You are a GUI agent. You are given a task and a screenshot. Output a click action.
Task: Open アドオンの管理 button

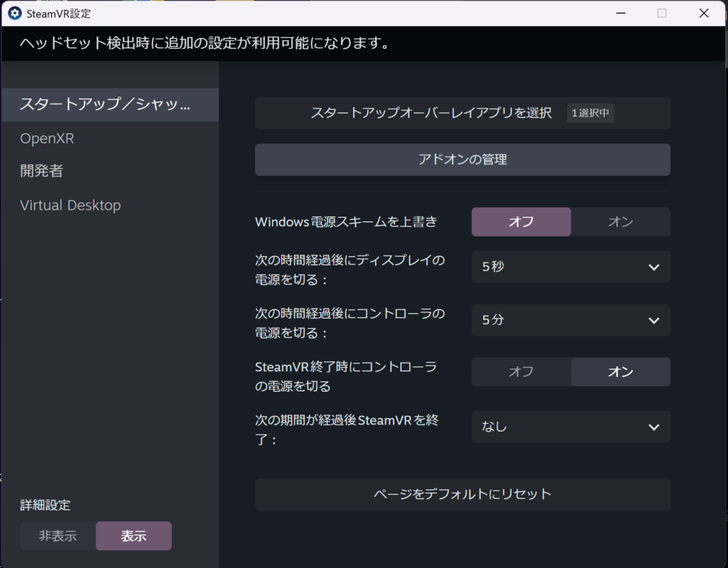coord(462,160)
